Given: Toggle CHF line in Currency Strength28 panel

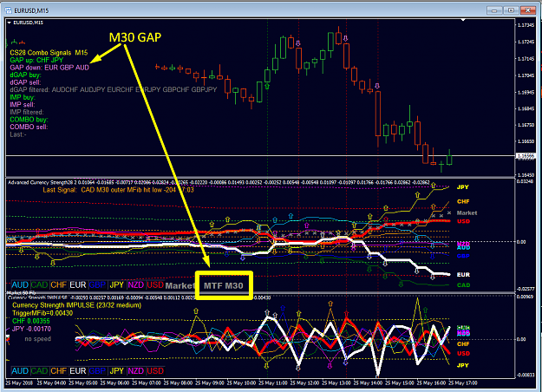Looking at the screenshot, I should (58, 284).
